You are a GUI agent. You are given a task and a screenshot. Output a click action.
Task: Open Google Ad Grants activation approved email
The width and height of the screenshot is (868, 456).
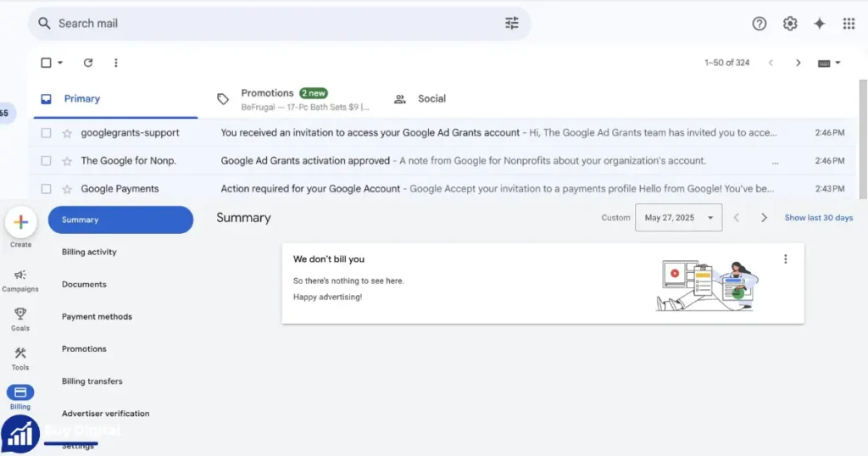tap(442, 161)
